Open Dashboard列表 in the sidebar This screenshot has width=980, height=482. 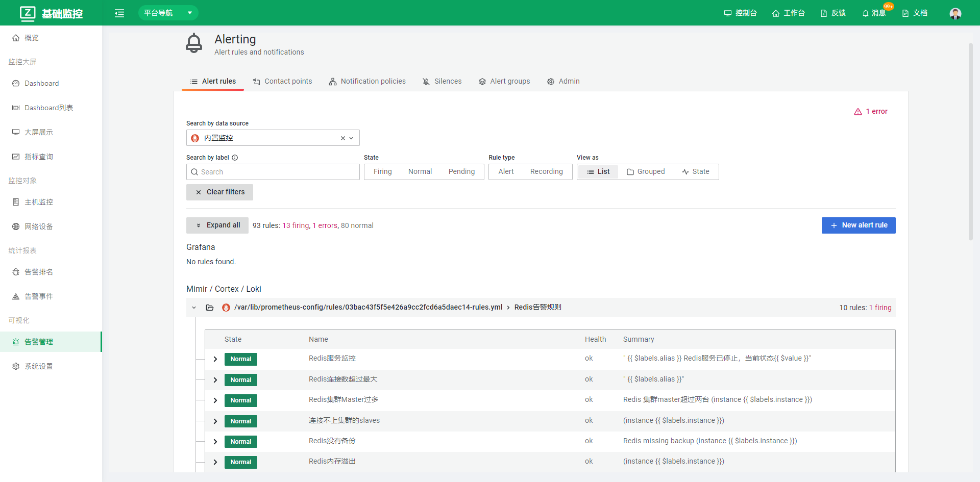[x=51, y=108]
